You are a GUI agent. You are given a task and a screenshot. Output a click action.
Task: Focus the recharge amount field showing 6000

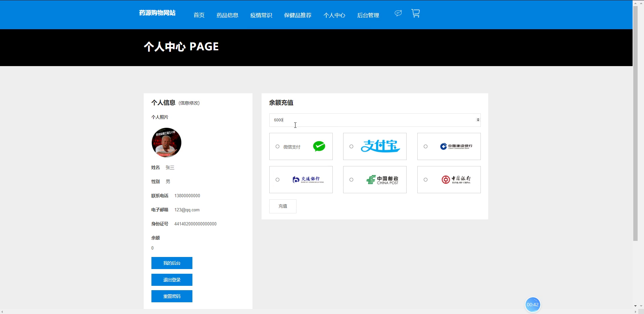[375, 120]
